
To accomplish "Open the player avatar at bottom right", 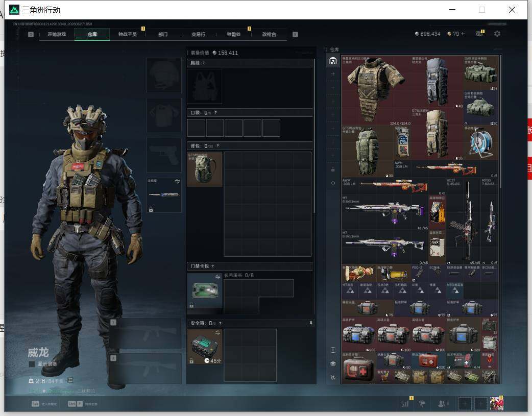I will [496, 404].
